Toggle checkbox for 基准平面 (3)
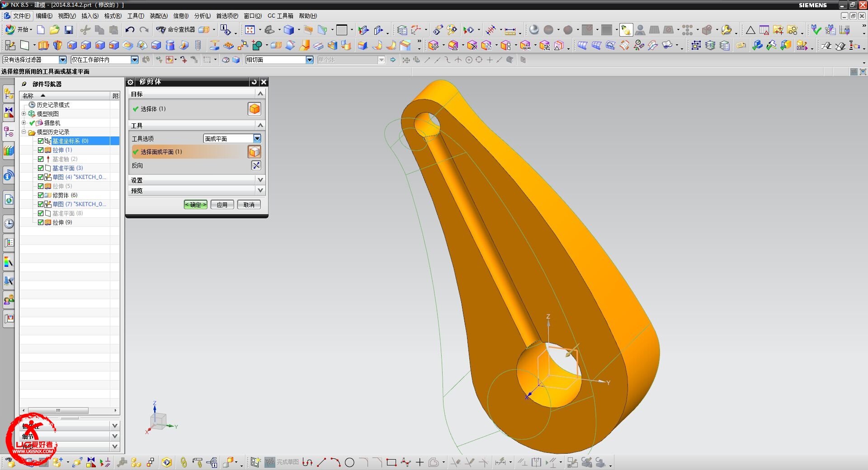The image size is (868, 470). pos(41,168)
